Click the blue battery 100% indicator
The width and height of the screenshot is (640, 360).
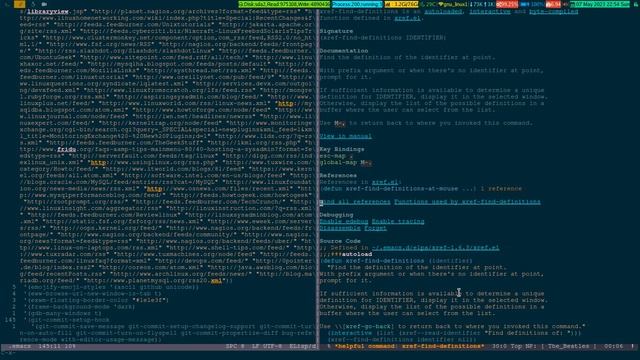coord(533,4)
